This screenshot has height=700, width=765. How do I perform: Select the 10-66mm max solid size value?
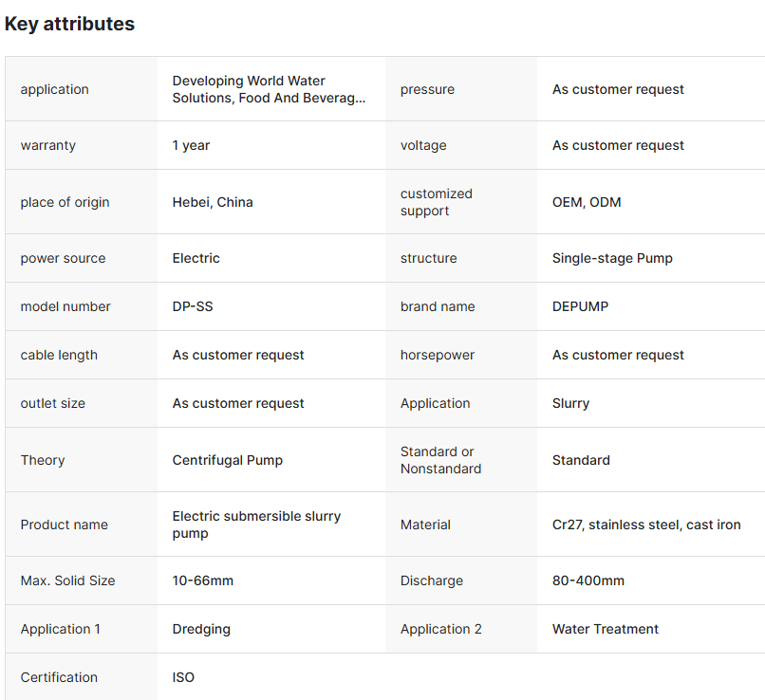coord(203,580)
